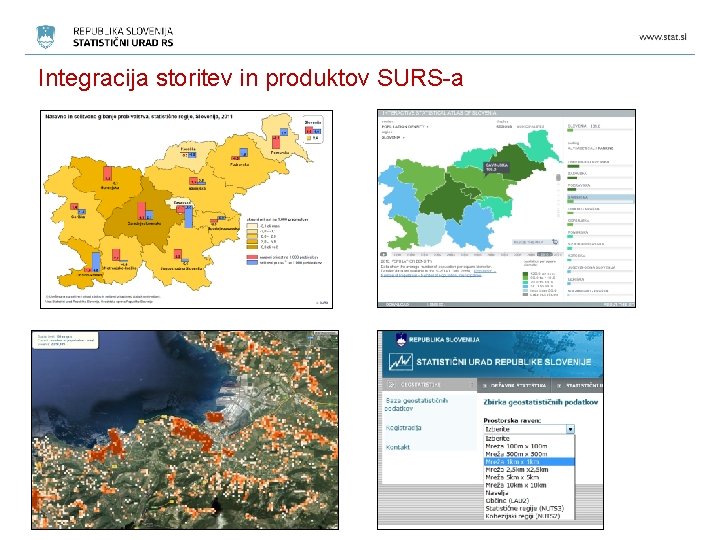The height and width of the screenshot is (540, 720).
Task: Select the orange population change regions map thumbnail
Action: click(x=186, y=209)
